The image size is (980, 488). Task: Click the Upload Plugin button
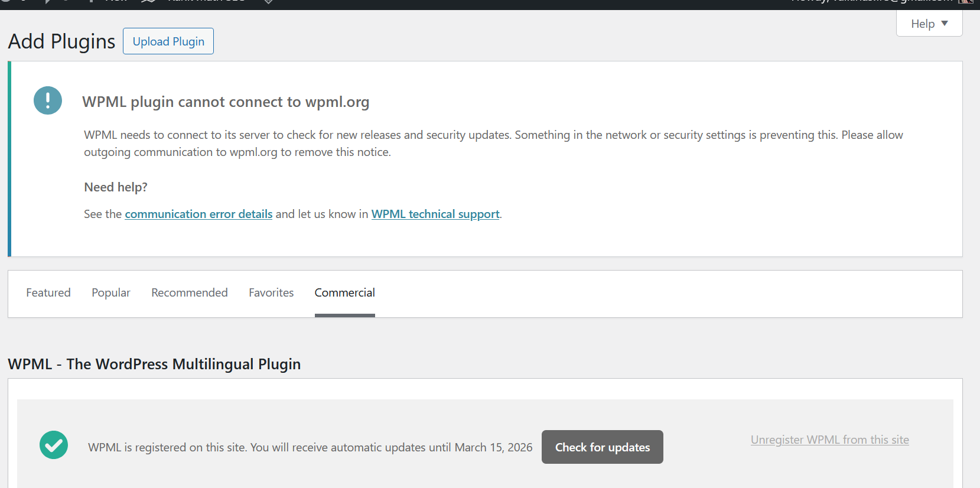click(168, 41)
